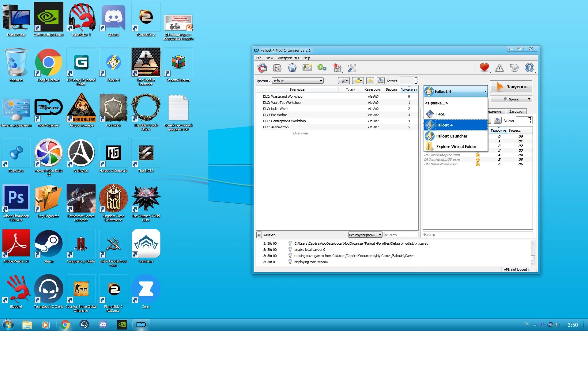Select the Fallout 4 desktop shortcut
The width and height of the screenshot is (588, 392).
tap(113, 65)
